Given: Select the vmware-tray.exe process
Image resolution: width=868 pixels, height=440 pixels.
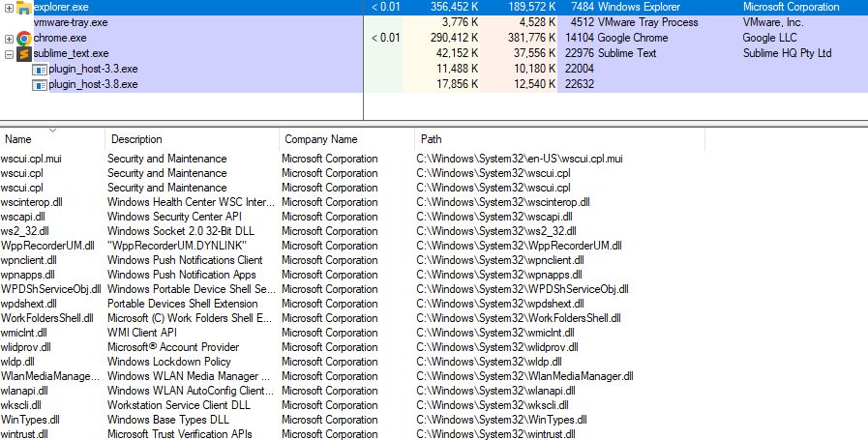Looking at the screenshot, I should point(71,22).
